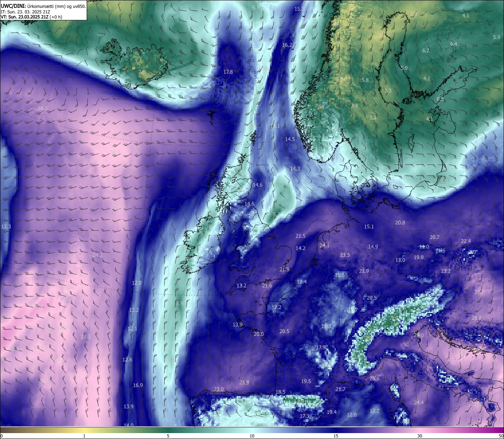Click the 20.7 value label
This screenshot has width=504, height=439.
(434, 237)
